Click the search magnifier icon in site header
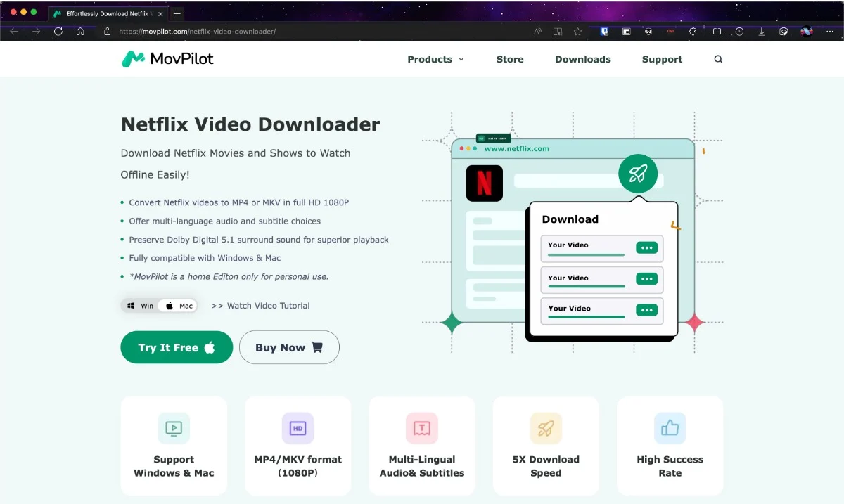The image size is (844, 504). (718, 60)
